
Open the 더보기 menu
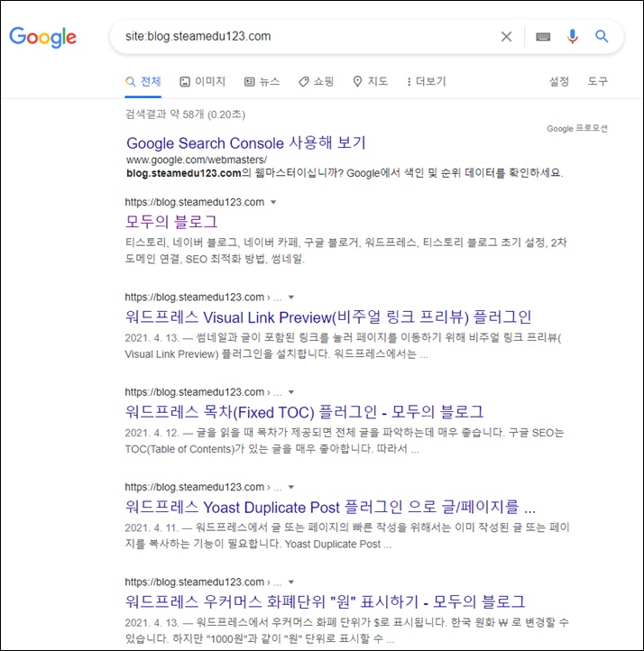[426, 82]
